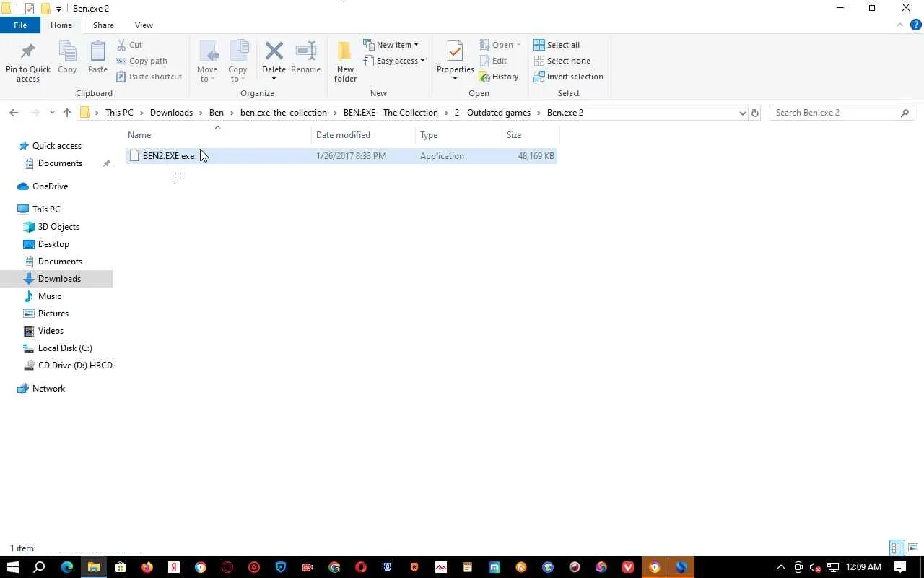Screen dimensions: 924x578
Task: Open the File tab
Action: pyautogui.click(x=20, y=25)
